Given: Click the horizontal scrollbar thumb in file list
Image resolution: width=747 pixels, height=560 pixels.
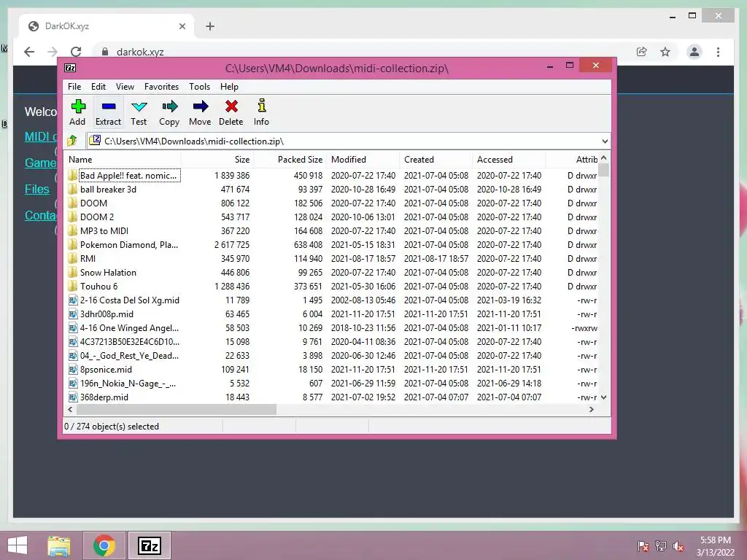Looking at the screenshot, I should pos(177,410).
